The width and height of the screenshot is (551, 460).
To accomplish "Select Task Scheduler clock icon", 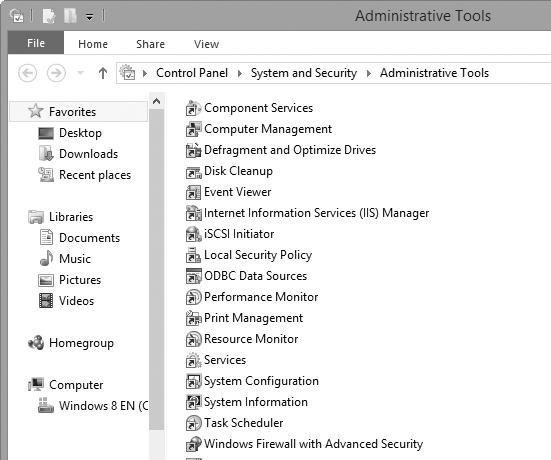I will pyautogui.click(x=193, y=423).
